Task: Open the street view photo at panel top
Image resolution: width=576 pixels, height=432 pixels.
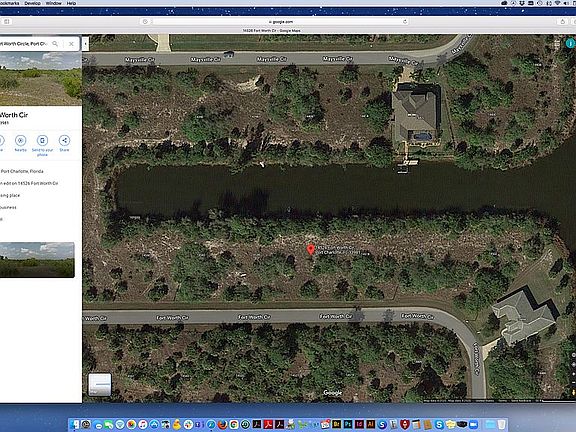Action: [40, 79]
